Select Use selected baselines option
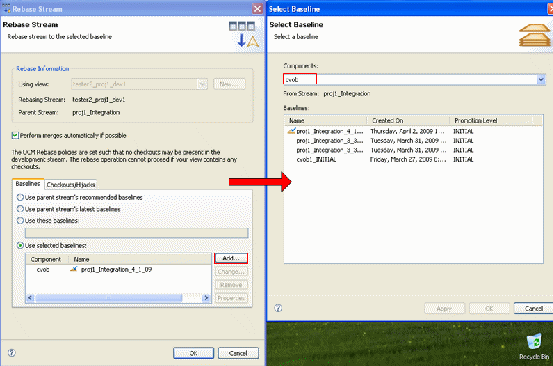Screen dimensions: 553x366 pyautogui.click(x=20, y=245)
